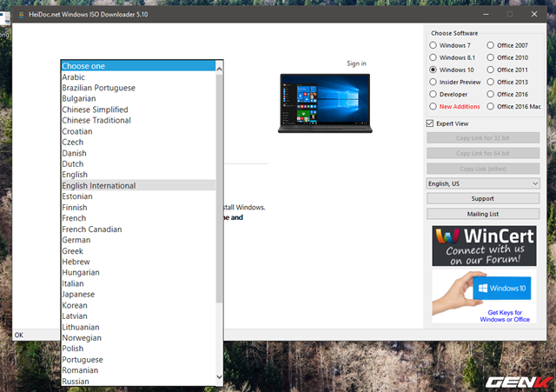Close the ISO Downloader window

534,14
